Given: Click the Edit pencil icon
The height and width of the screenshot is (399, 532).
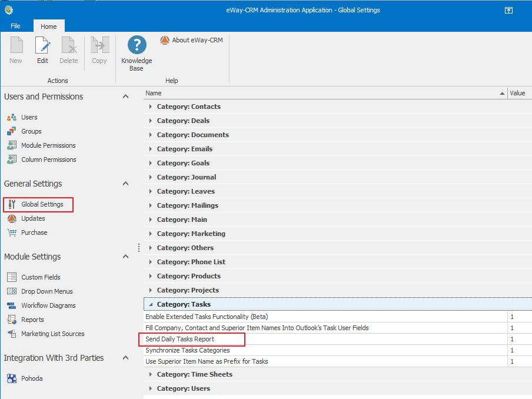Looking at the screenshot, I should [x=43, y=45].
